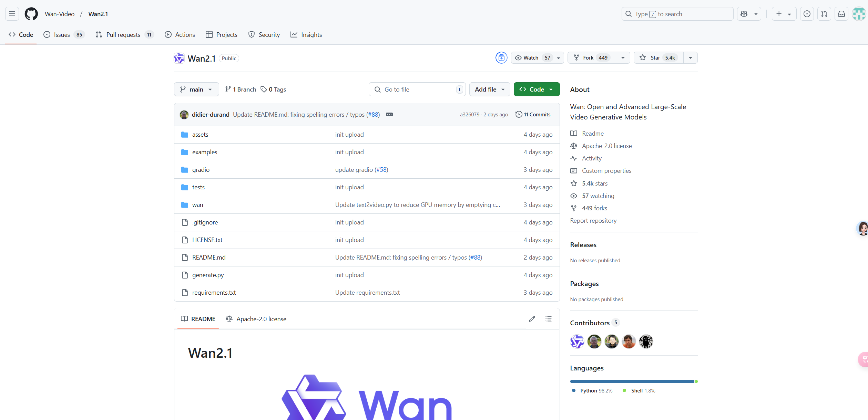The image size is (868, 420).
Task: Expand the main branch dropdown
Action: (196, 90)
